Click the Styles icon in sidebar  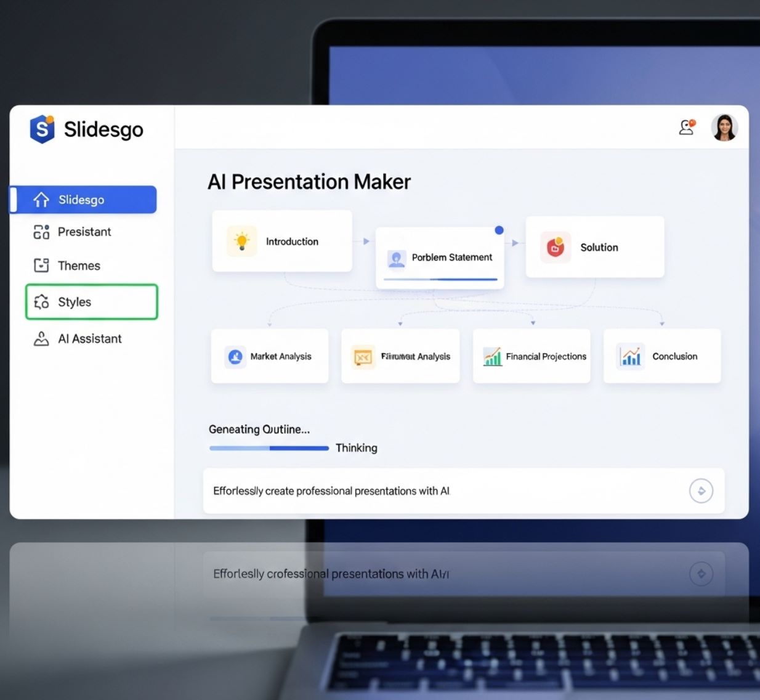[x=41, y=302]
